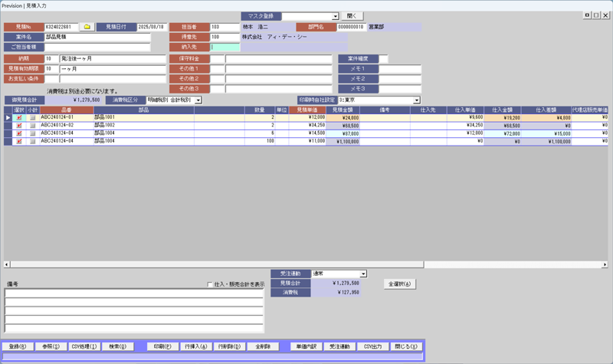Click the horizontal scrollbar under the grid
Viewport: 613px width, 364px height.
click(x=306, y=263)
